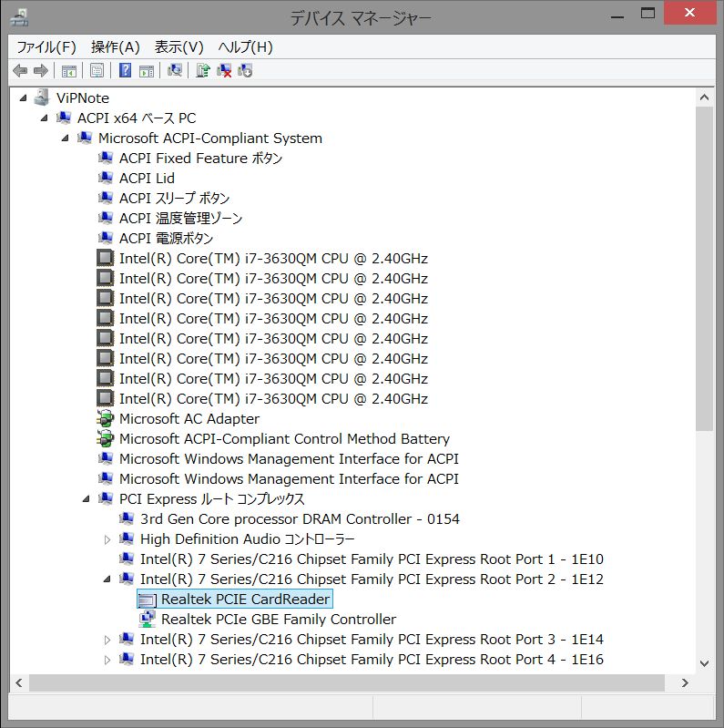Select the Microsoft ACPI-Compliant System icon
724x728 pixels.
click(85, 138)
